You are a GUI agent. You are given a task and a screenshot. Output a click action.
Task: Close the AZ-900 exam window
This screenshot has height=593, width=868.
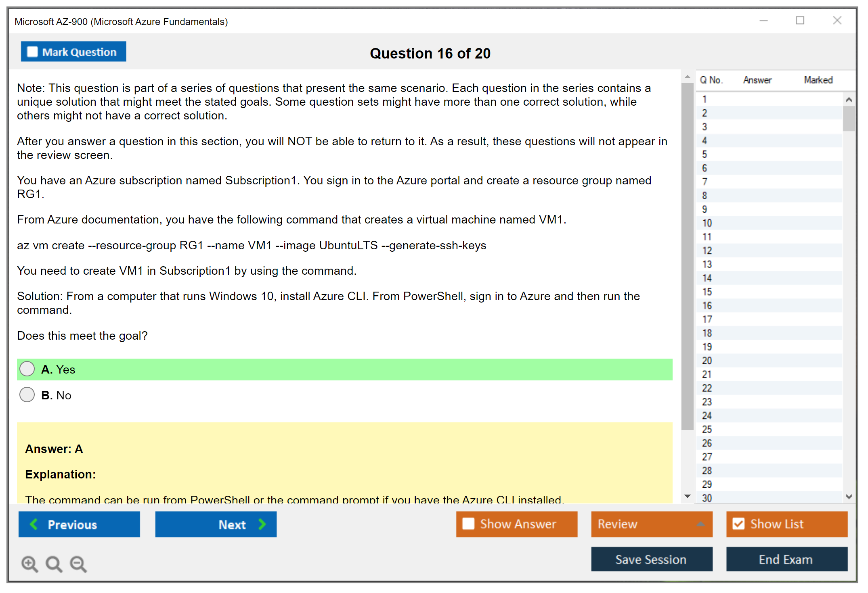837,21
